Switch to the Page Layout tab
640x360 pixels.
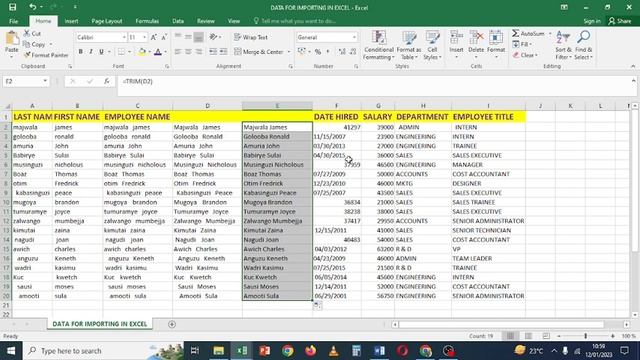pos(107,21)
